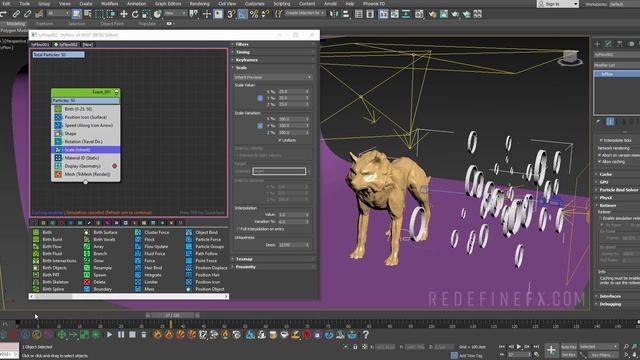Click the Total Particles: 50 label

58,55
